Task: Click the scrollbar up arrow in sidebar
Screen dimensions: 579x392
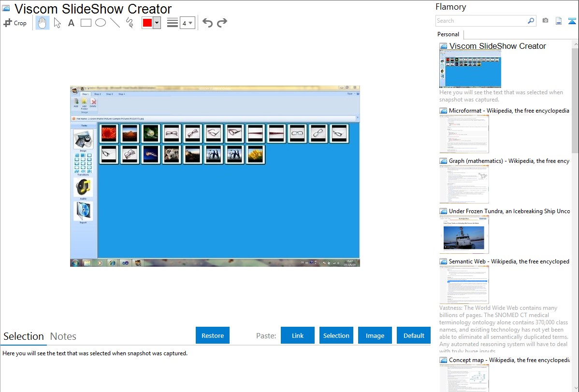Action: pyautogui.click(x=575, y=44)
